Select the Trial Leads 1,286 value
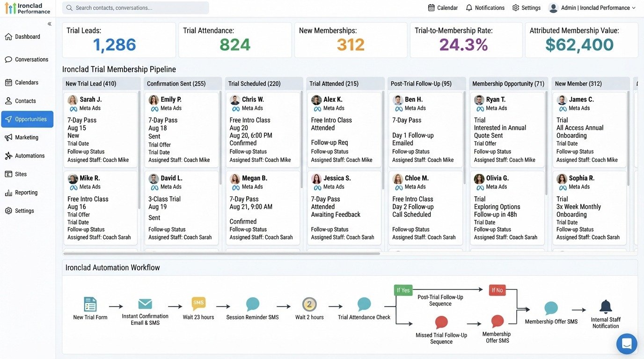This screenshot has width=644, height=359. click(x=114, y=45)
